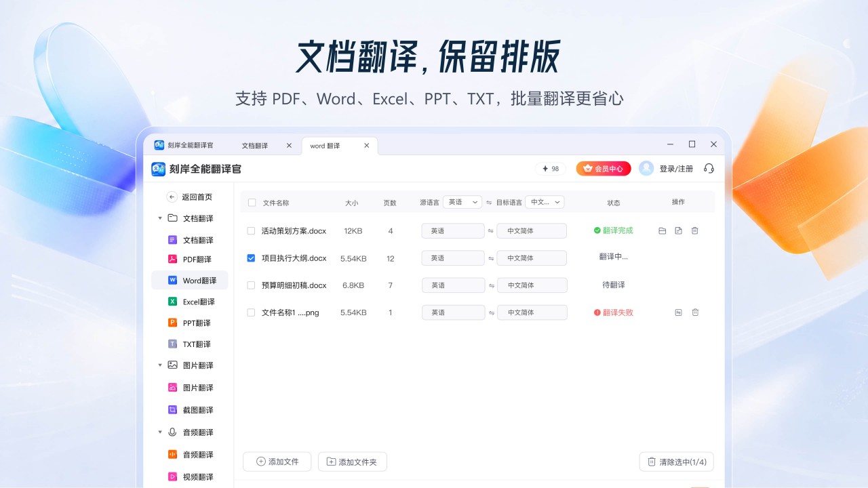Viewport: 868px width, 488px height.
Task: Click the 添加文件夹 button
Action: (353, 462)
